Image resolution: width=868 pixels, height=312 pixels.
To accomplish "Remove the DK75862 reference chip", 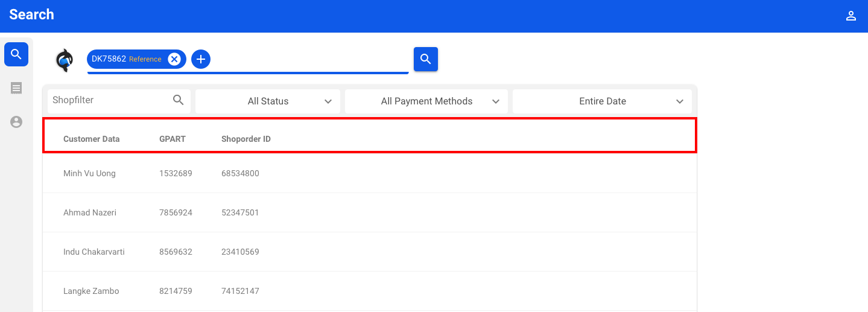I will [174, 59].
